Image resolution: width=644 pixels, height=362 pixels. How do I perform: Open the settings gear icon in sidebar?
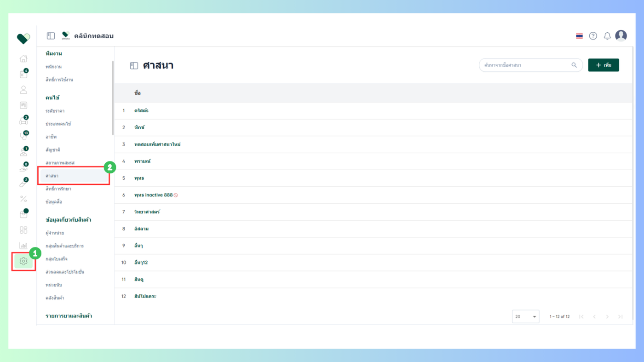[x=23, y=261]
